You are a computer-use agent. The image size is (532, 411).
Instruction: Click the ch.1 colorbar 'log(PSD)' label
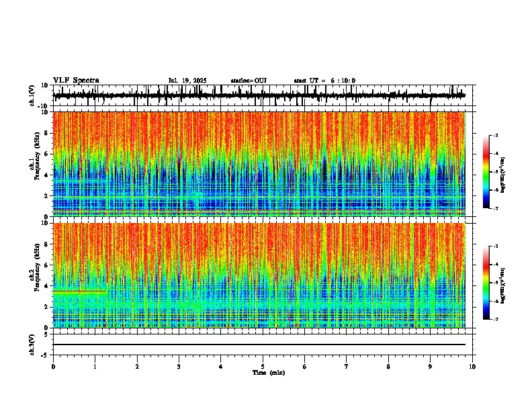[x=503, y=175]
